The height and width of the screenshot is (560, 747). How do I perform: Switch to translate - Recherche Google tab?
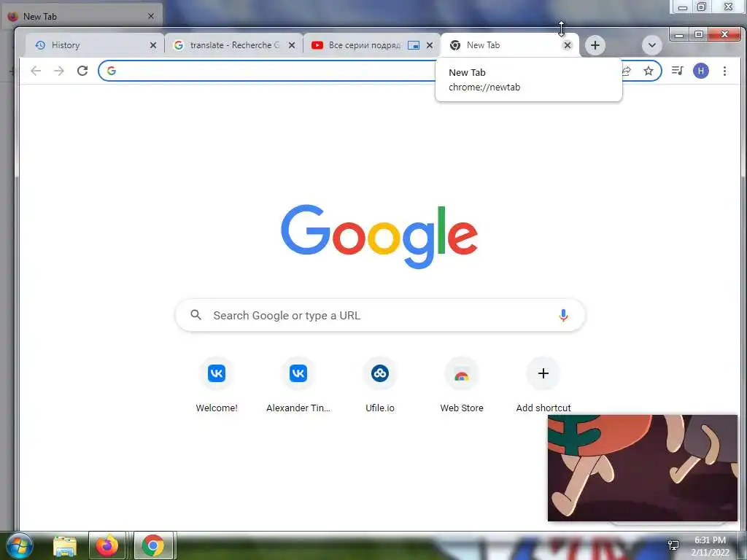click(233, 45)
